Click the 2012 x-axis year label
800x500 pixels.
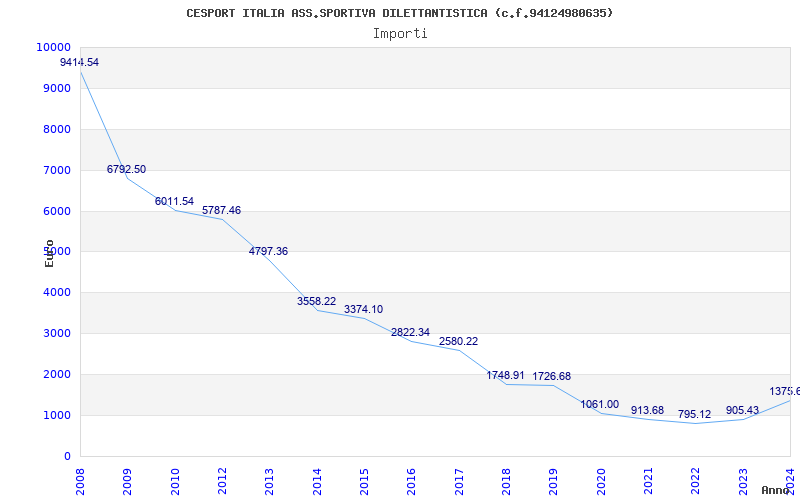pyautogui.click(x=222, y=481)
